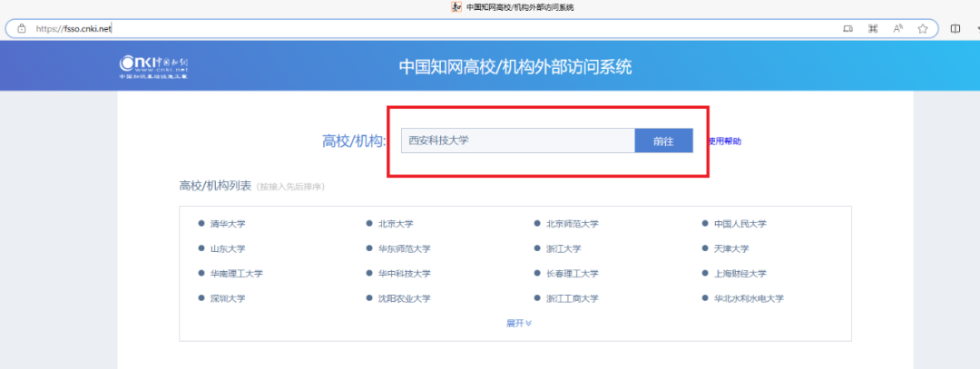Click the site lock icon in the address bar
Screen dimensions: 980x369
[22, 28]
